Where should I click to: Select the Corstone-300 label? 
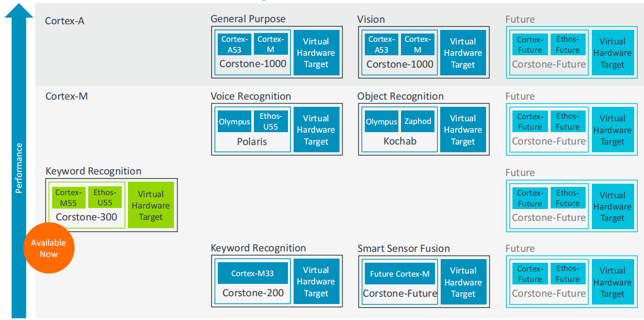coord(87,217)
